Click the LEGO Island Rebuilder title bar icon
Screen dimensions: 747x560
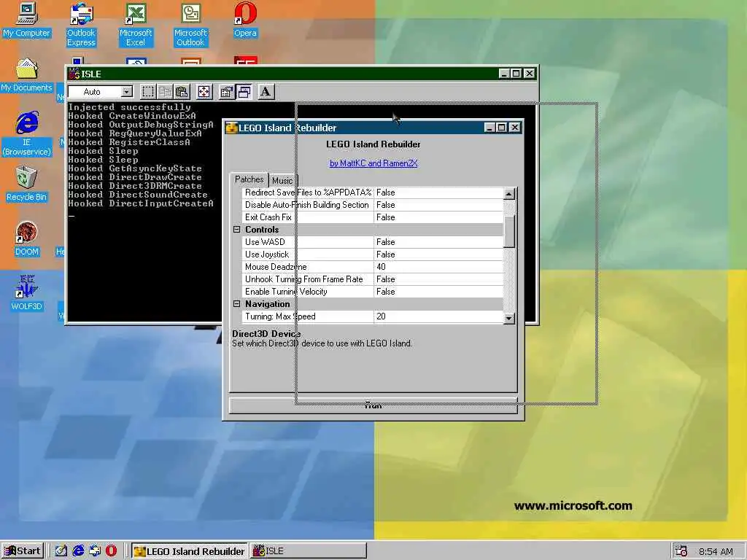(231, 128)
